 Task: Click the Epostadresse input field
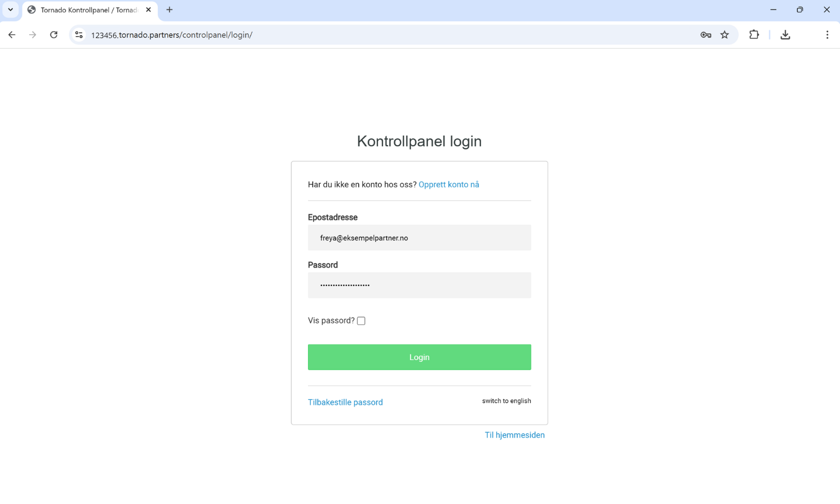[419, 237]
